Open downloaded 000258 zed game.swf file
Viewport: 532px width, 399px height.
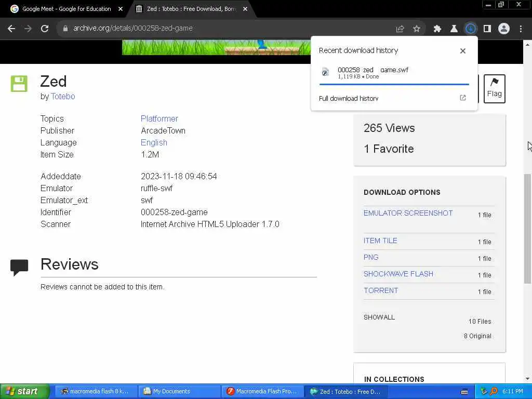394,73
